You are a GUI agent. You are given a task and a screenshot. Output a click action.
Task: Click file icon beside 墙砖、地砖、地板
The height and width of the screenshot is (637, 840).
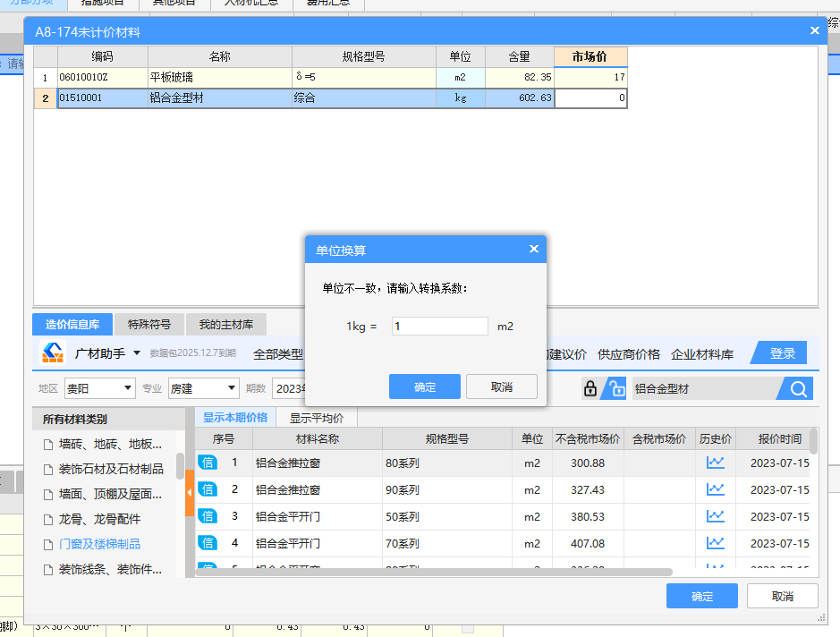pos(48,445)
